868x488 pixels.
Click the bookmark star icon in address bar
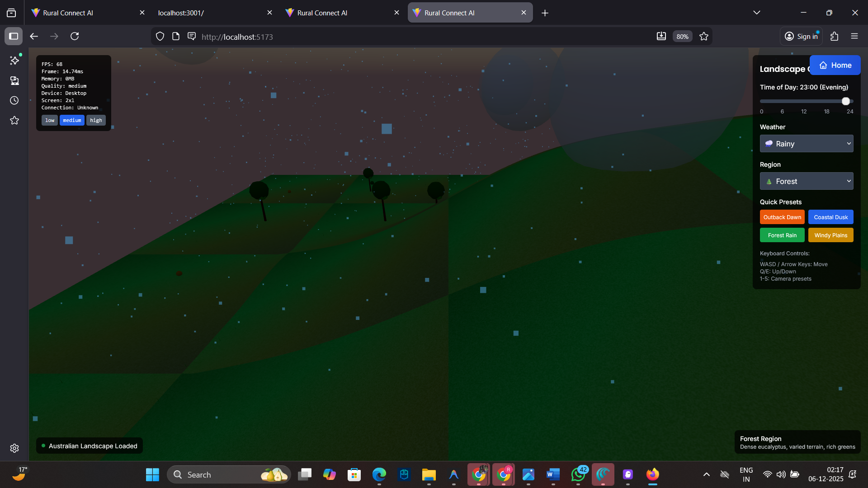[x=704, y=36]
